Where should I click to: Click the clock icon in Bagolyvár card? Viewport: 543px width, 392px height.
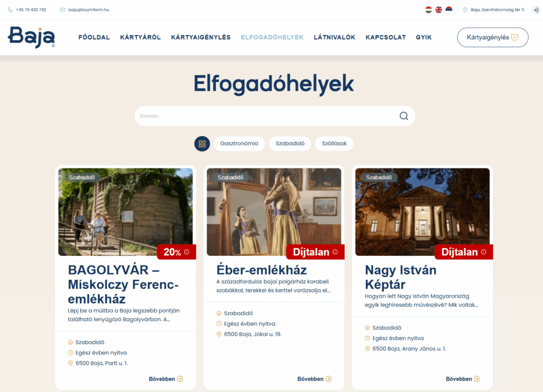[x=71, y=353]
